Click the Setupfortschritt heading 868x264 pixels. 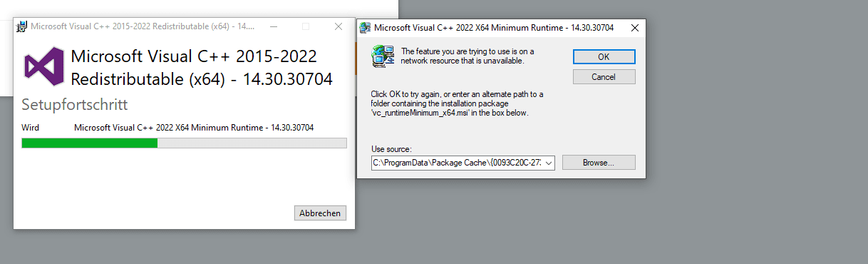[75, 105]
